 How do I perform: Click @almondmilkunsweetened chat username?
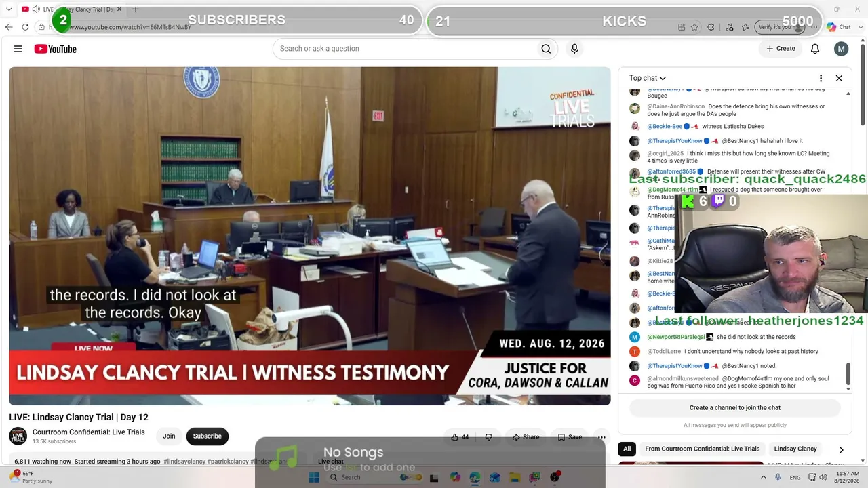pos(683,378)
